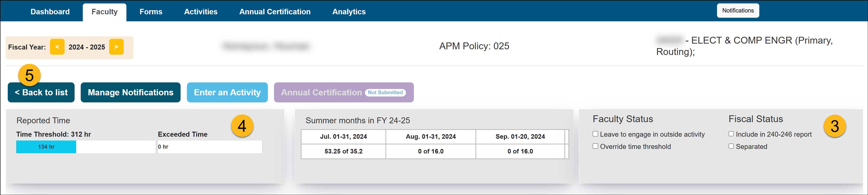Click the yellow callout marker 3
The image size is (868, 195).
coord(834,126)
